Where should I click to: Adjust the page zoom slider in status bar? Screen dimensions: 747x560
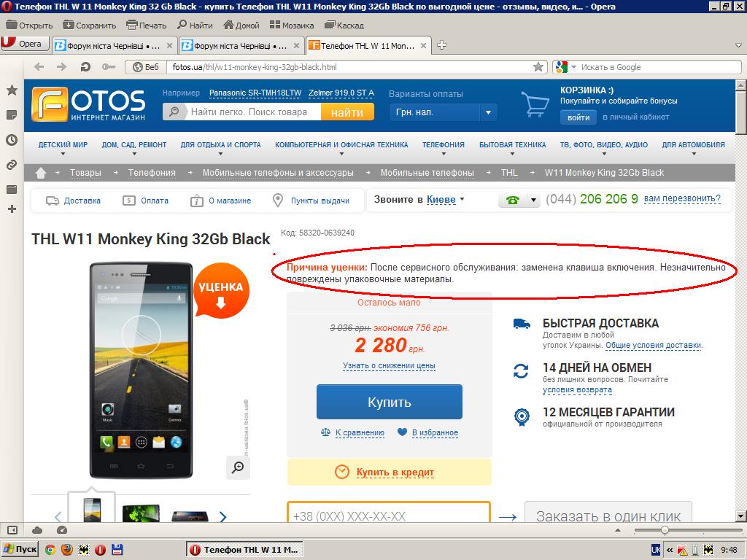coord(664,530)
